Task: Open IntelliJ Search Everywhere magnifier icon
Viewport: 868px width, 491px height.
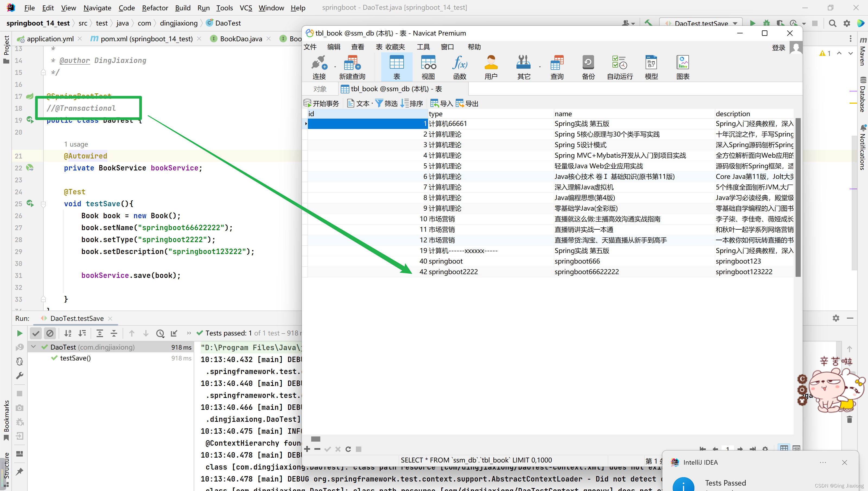Action: tap(832, 23)
